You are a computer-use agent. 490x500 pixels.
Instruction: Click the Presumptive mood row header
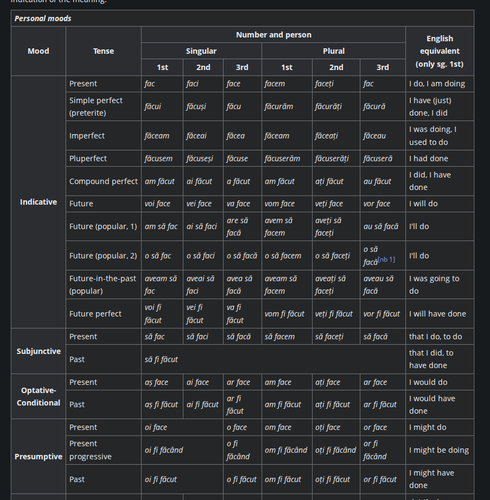coord(38,456)
